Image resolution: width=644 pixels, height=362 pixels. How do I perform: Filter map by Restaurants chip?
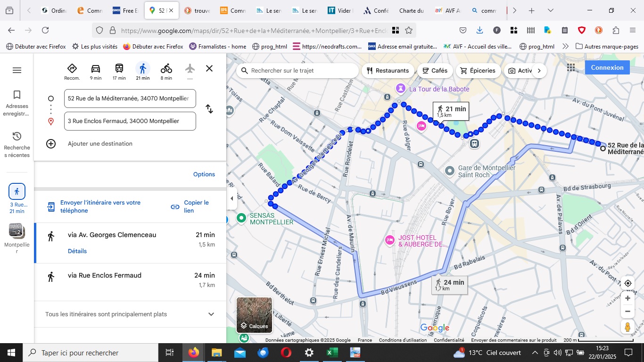[388, 71]
